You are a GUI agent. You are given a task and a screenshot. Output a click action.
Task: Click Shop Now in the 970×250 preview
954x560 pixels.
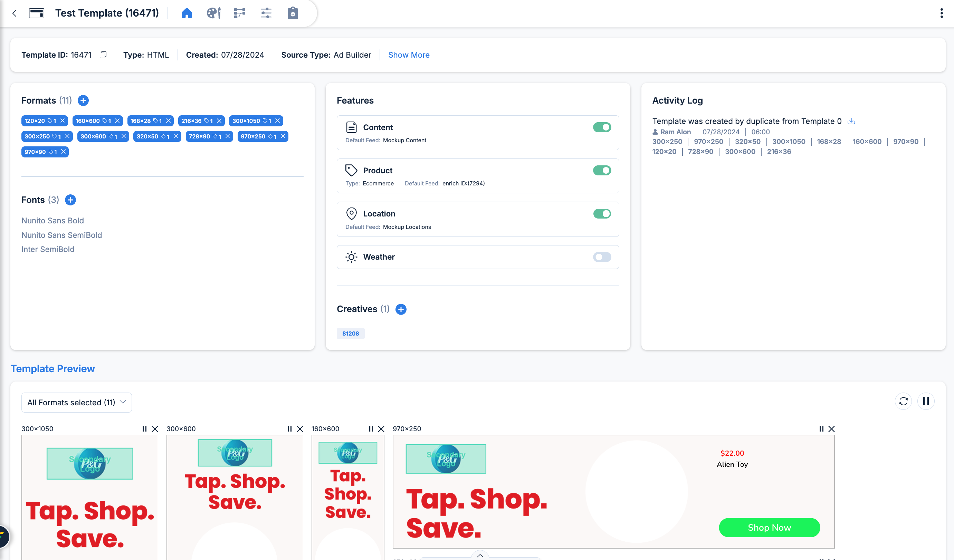point(769,528)
